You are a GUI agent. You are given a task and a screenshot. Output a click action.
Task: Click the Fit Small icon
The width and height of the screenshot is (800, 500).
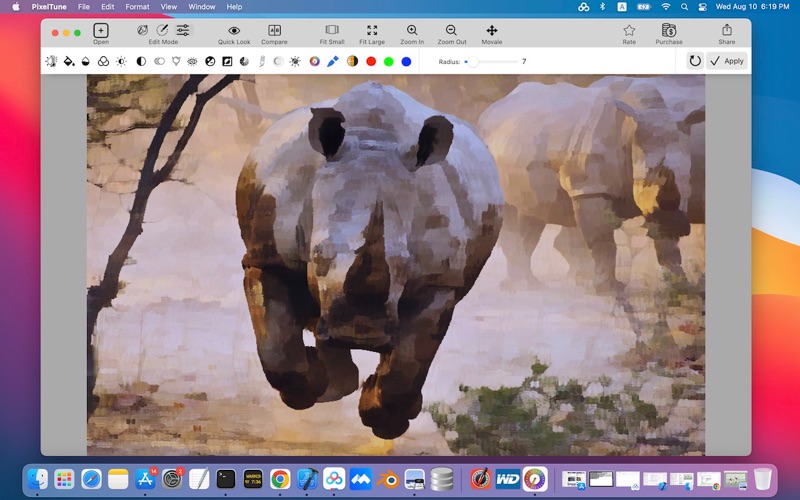point(332,31)
